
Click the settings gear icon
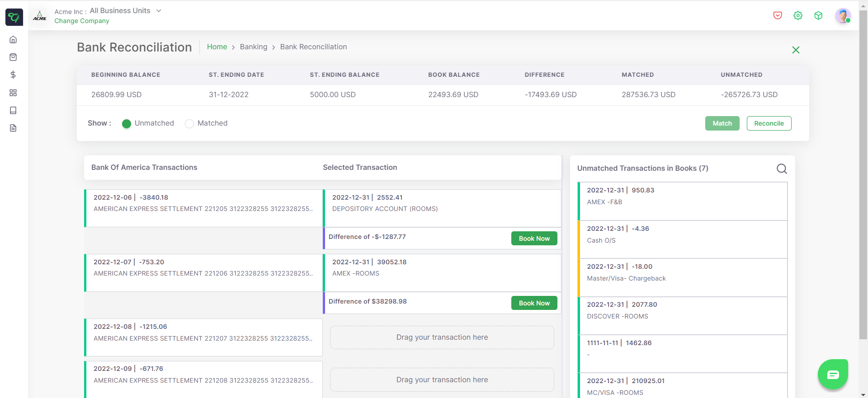(x=798, y=16)
